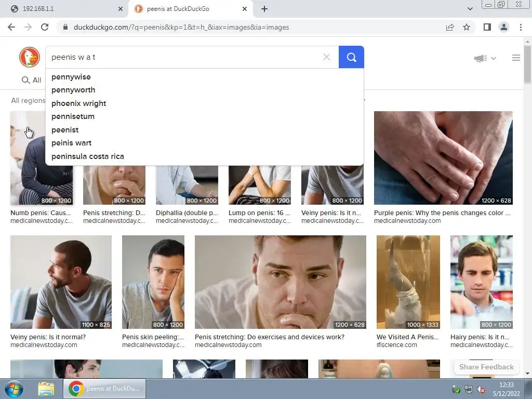Open the tab search chevron
The image size is (532, 399).
pos(470,9)
